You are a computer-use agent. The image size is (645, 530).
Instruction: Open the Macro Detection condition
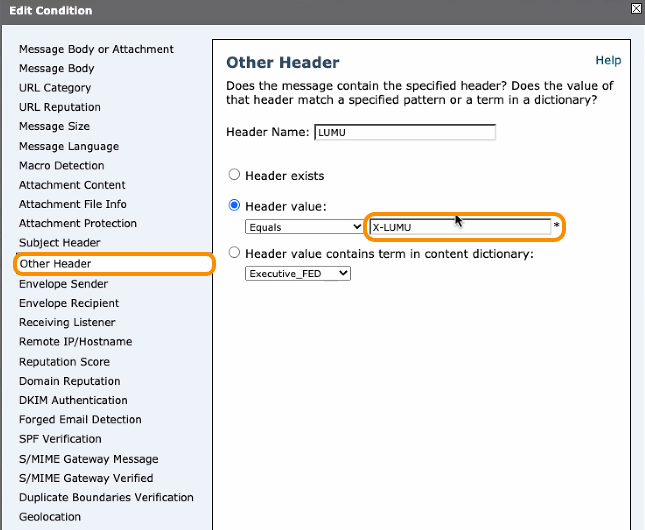[x=61, y=166]
